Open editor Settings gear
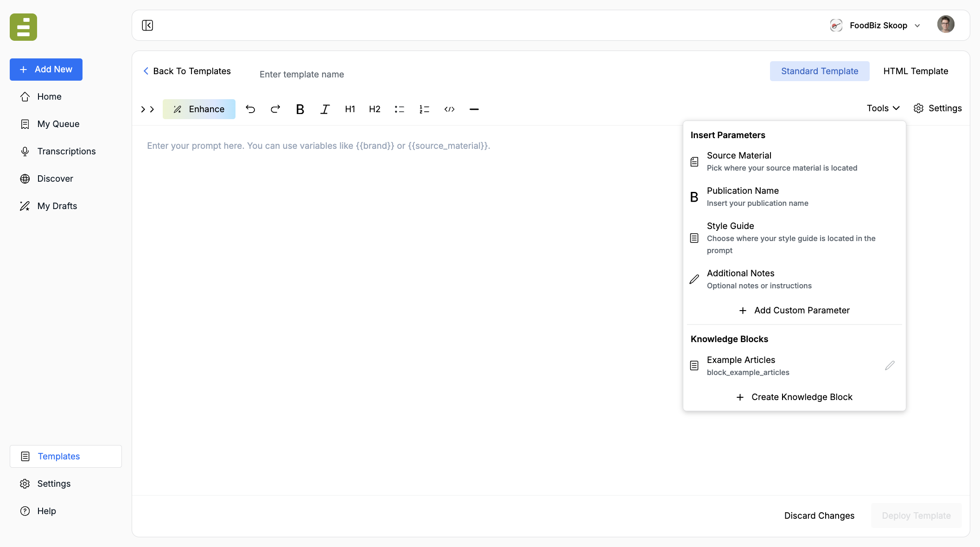980x547 pixels. (x=937, y=108)
